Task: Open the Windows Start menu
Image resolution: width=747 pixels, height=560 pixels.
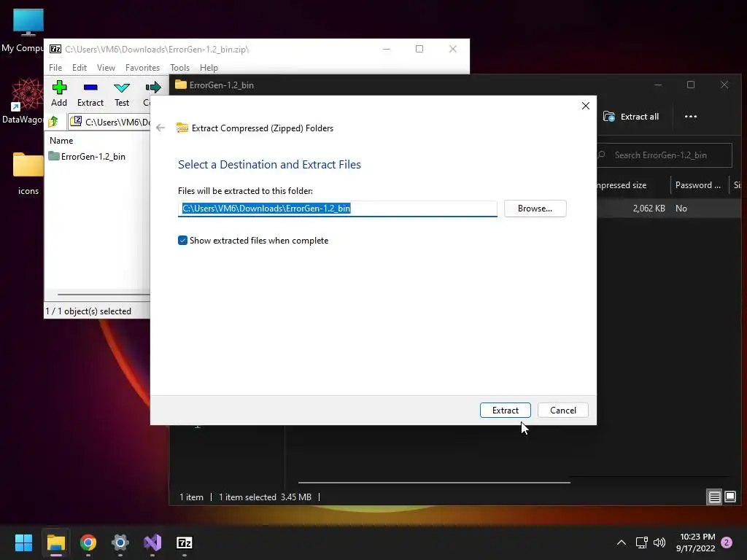Action: (23, 542)
